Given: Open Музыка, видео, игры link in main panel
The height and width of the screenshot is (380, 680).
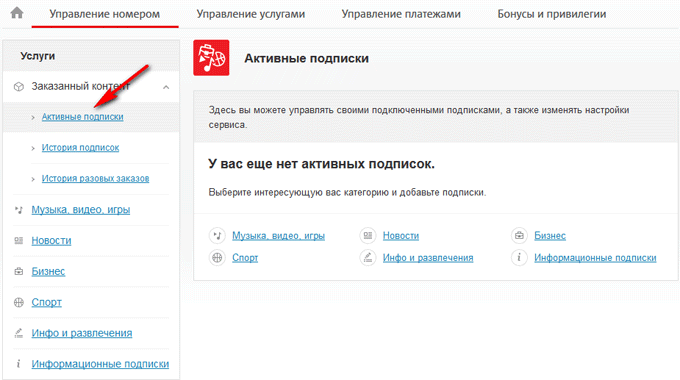Looking at the screenshot, I should [278, 236].
